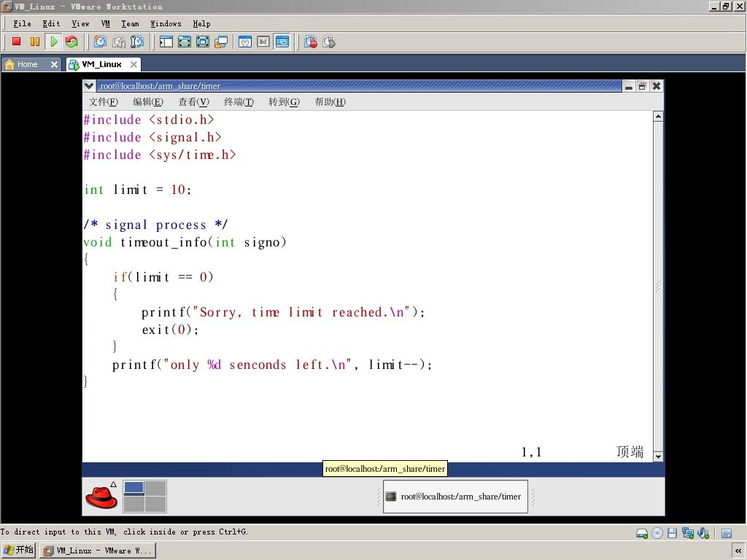Click the hard disk status bar icon
Image resolution: width=747 pixels, height=560 pixels.
642,533
